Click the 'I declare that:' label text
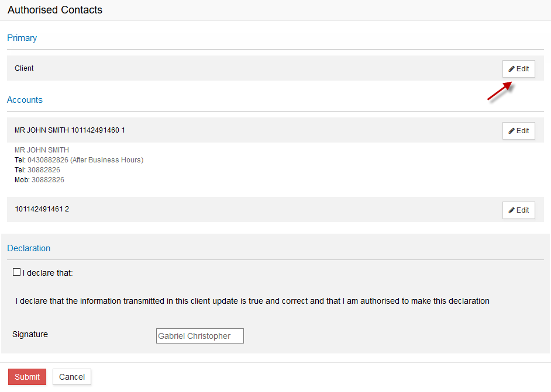 47,273
